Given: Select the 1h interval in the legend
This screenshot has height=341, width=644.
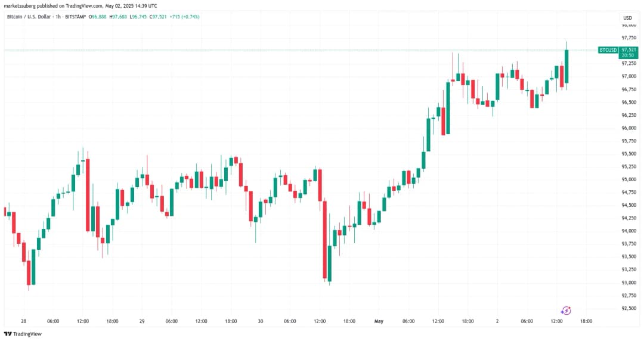Looking at the screenshot, I should coord(60,17).
